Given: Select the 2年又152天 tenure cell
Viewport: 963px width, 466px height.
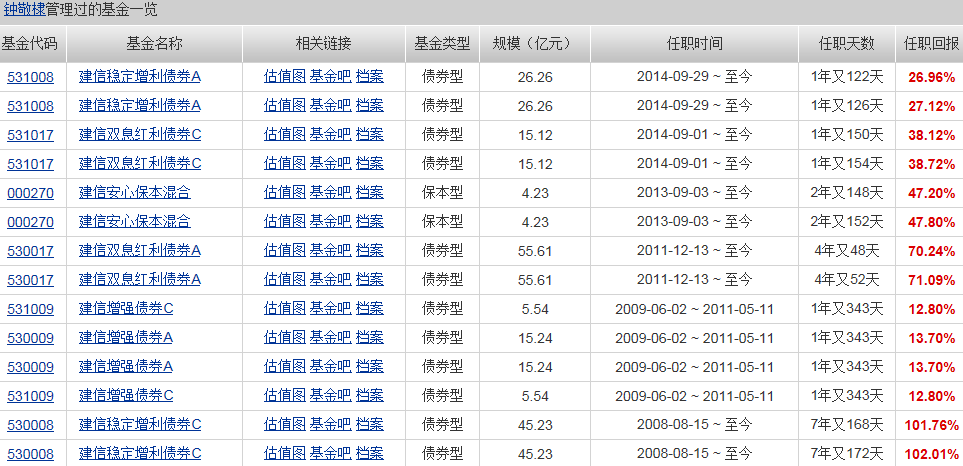Looking at the screenshot, I should tap(847, 222).
